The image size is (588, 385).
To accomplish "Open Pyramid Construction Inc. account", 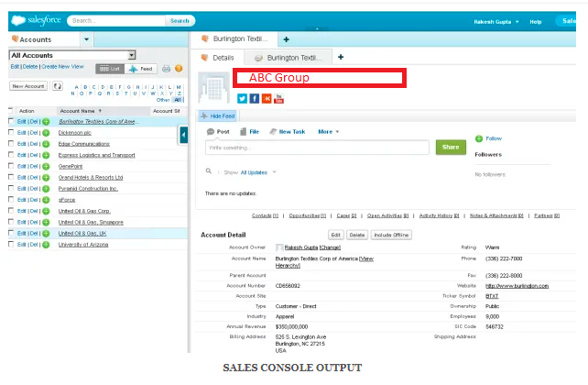I will 88,189.
